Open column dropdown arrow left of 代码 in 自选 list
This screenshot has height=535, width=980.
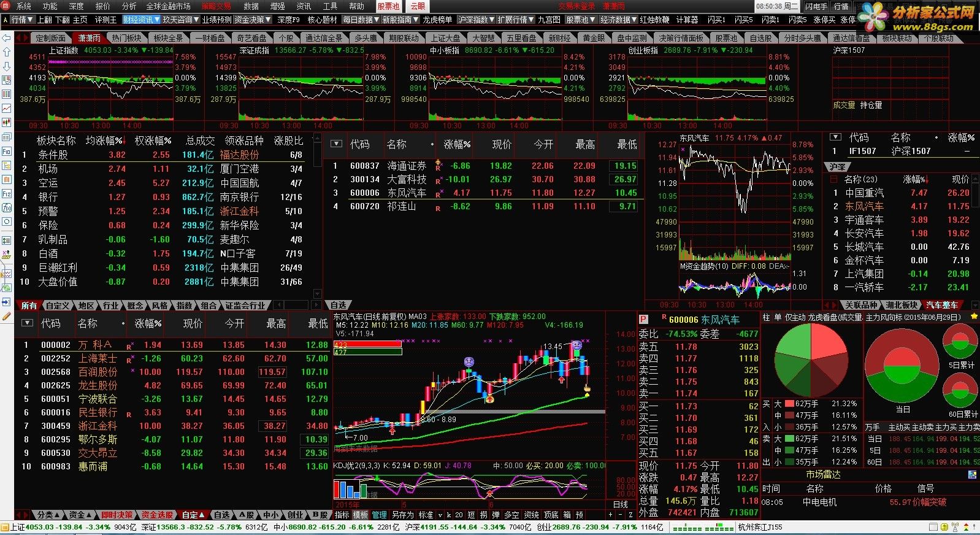[336, 144]
